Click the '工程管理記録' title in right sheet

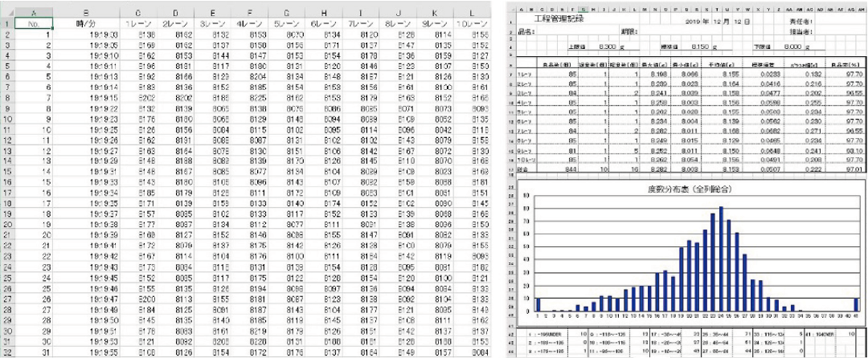[559, 19]
